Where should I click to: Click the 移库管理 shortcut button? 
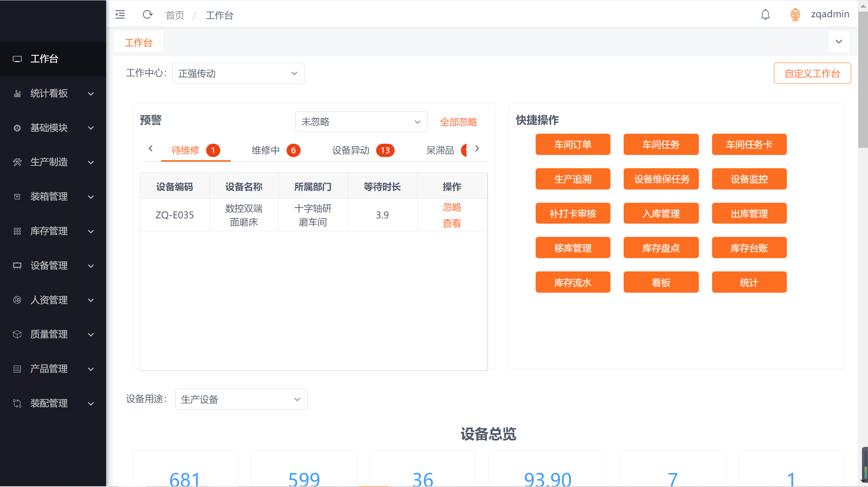pos(573,248)
